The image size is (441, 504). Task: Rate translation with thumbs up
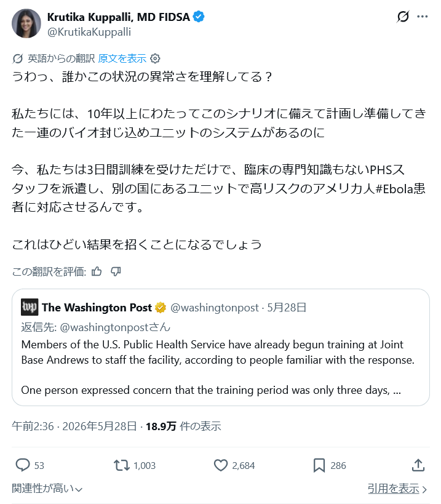click(97, 271)
